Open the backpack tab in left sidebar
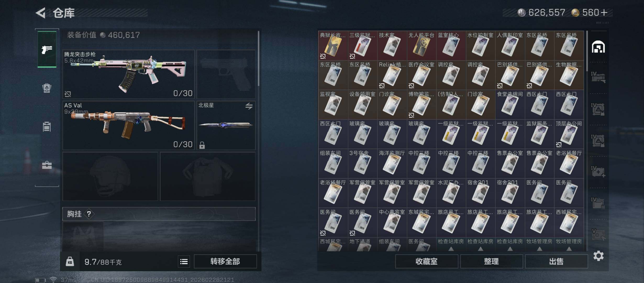644x283 pixels. click(x=47, y=88)
